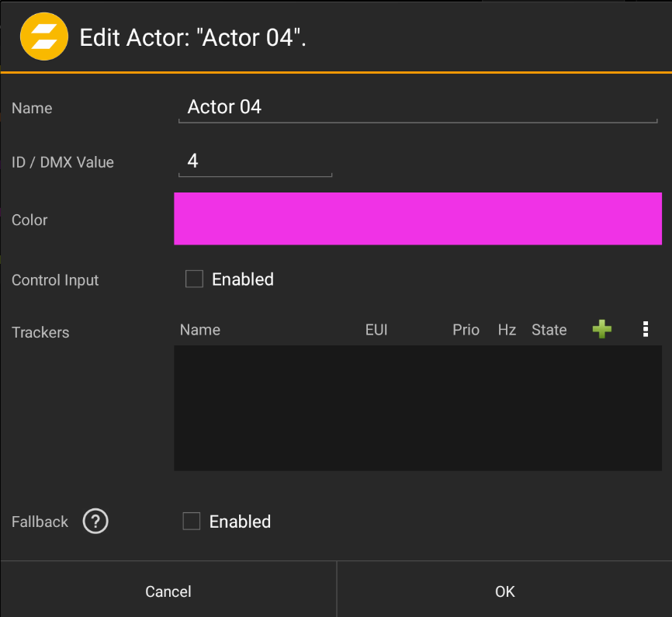This screenshot has height=617, width=672.
Task: Open the tracker options three-dot menu
Action: tap(646, 329)
